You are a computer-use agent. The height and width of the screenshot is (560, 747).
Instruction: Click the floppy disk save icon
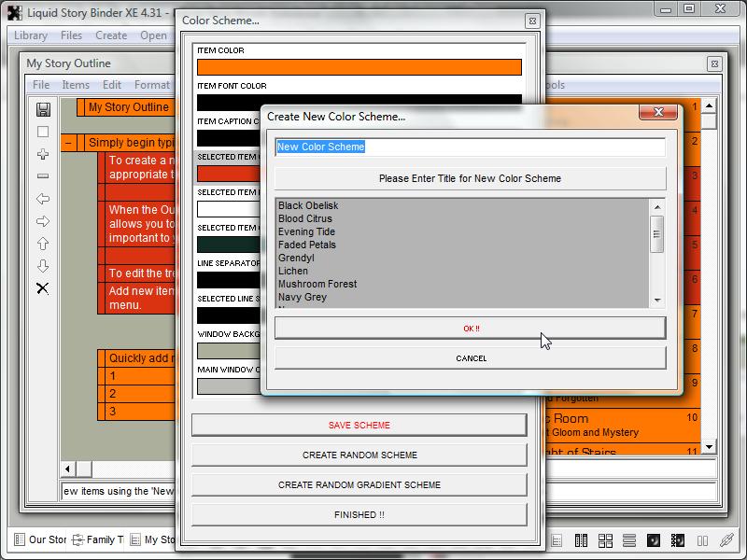(43, 109)
